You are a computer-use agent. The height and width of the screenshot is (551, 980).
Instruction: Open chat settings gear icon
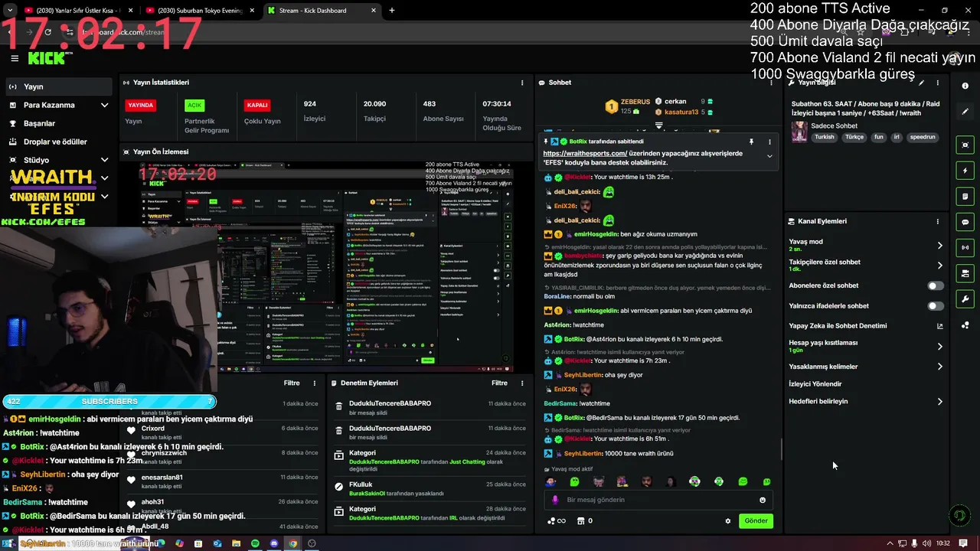point(728,521)
